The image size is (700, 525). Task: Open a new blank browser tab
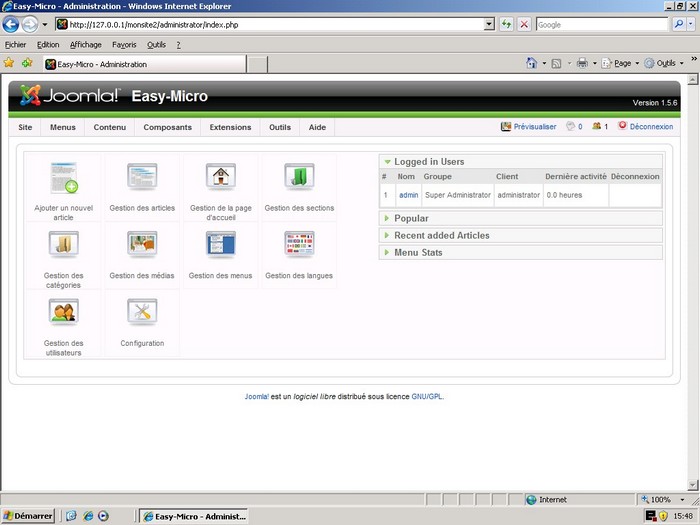click(x=257, y=64)
